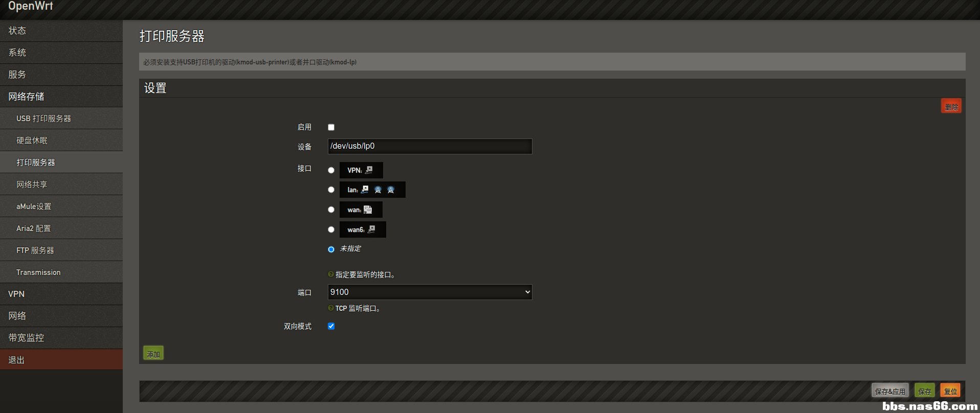Click the wan interface computer icon
Screen dimensions: 980x413
[x=368, y=210]
